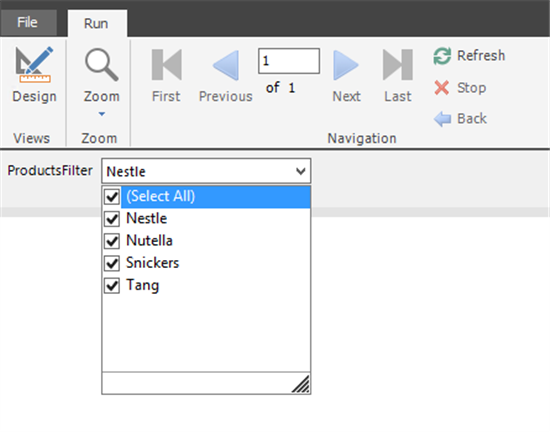Open the Zoom magnifier tool
The image size is (550, 432).
coord(101,65)
